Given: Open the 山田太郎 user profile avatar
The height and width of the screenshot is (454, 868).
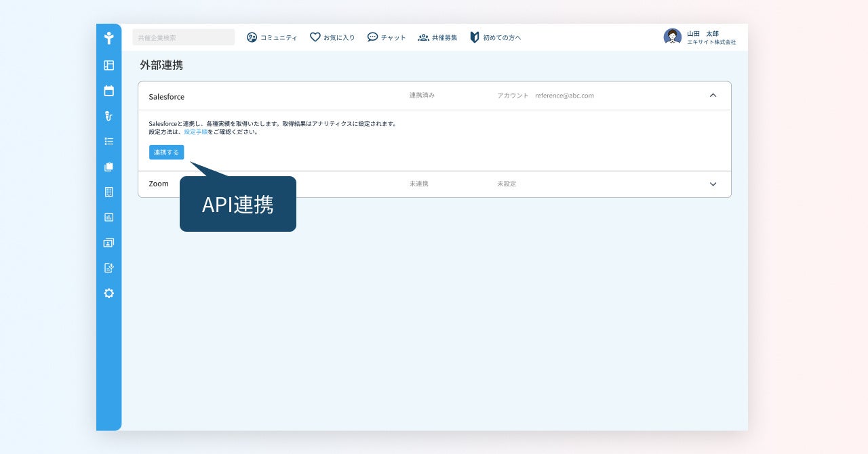Looking at the screenshot, I should 672,37.
